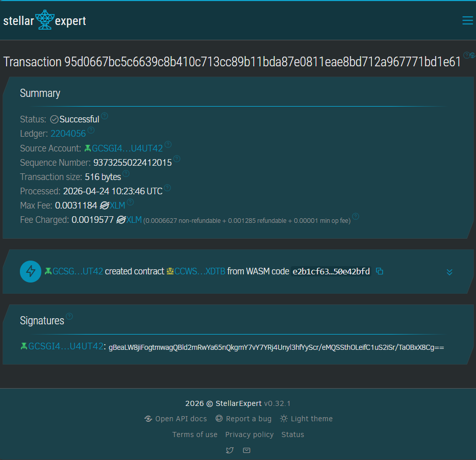The height and width of the screenshot is (460, 476).
Task: Show help tooltip next to Ledger
Action: coord(91,130)
